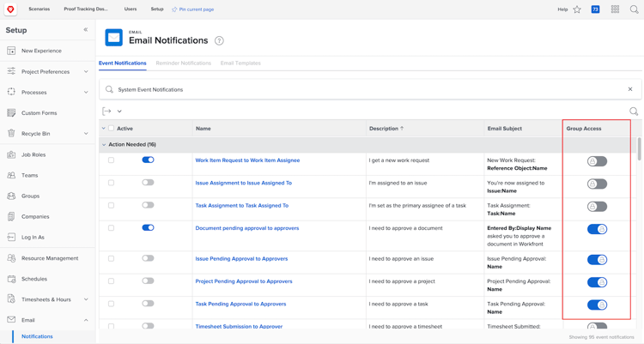Open the table search magnifier icon
Screen dimensions: 644x344
[634, 112]
